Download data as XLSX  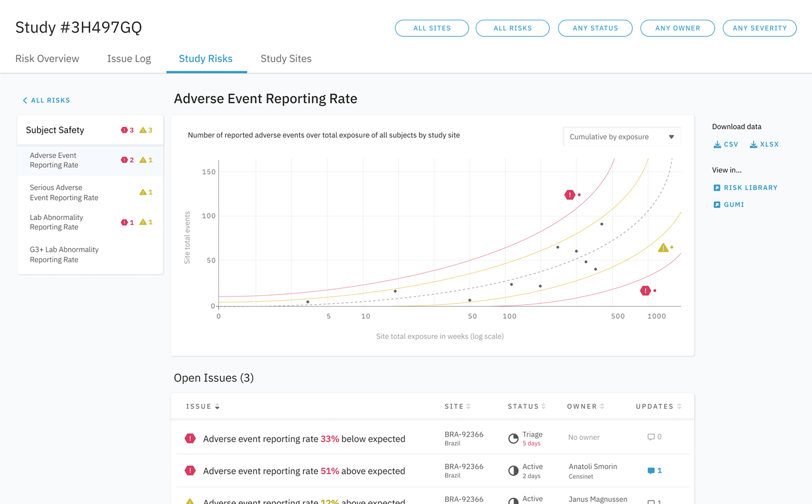(764, 144)
